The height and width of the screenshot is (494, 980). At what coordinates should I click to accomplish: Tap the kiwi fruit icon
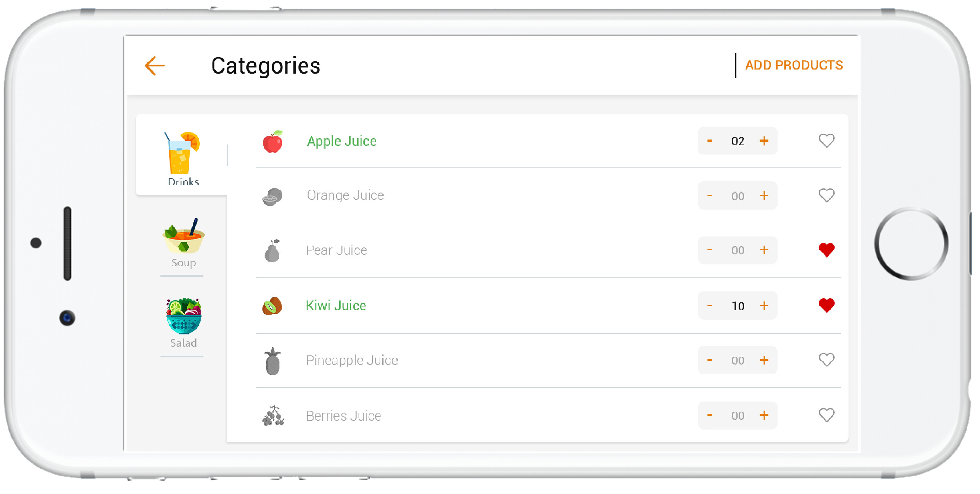(x=272, y=306)
